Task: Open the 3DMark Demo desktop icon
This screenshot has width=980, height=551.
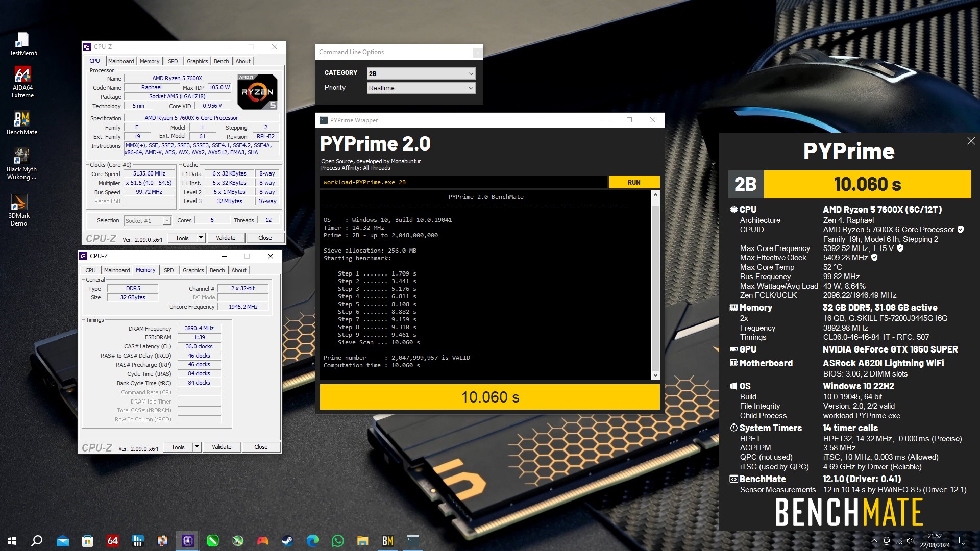Action: (x=19, y=210)
